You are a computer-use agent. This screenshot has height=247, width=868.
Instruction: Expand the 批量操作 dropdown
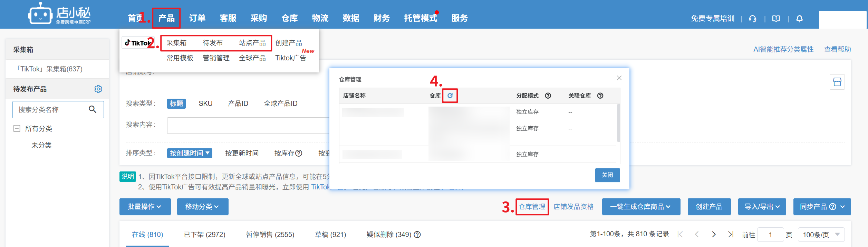coord(145,207)
